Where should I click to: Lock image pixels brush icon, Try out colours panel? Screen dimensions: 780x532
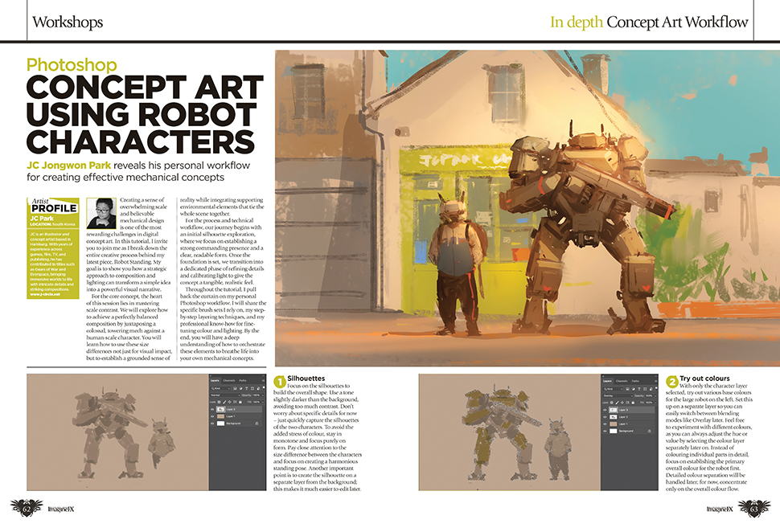(x=618, y=403)
